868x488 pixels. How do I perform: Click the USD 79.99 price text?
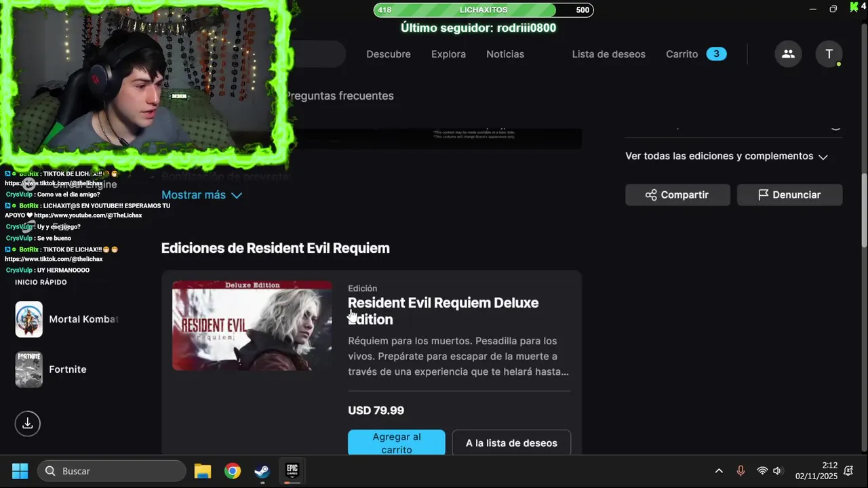pyautogui.click(x=376, y=410)
